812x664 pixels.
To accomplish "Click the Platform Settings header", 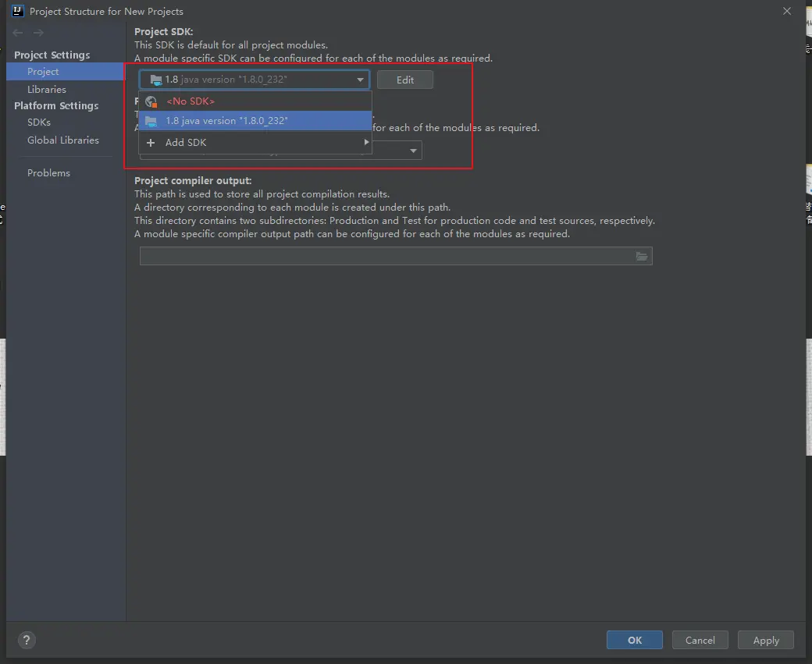I will [56, 105].
